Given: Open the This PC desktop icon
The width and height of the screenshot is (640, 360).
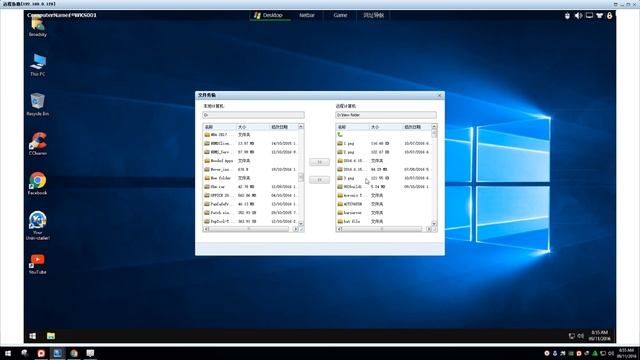Looking at the screenshot, I should click(x=38, y=64).
